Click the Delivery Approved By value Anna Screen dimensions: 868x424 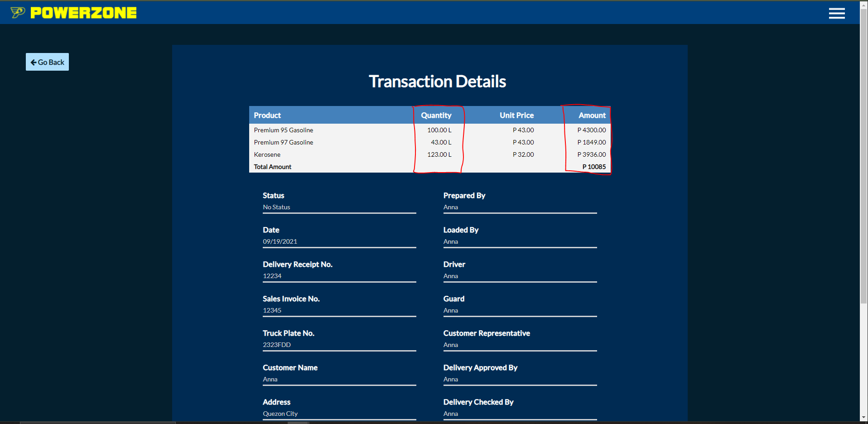pyautogui.click(x=450, y=379)
